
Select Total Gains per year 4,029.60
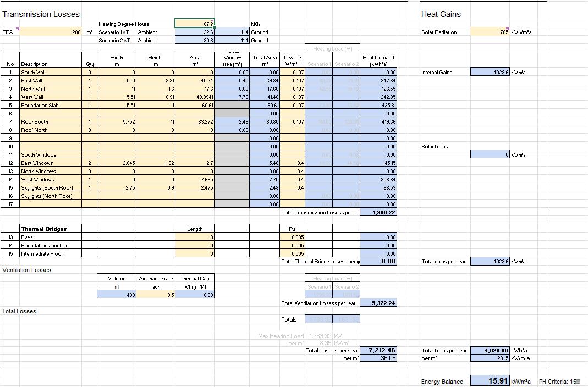(x=490, y=350)
